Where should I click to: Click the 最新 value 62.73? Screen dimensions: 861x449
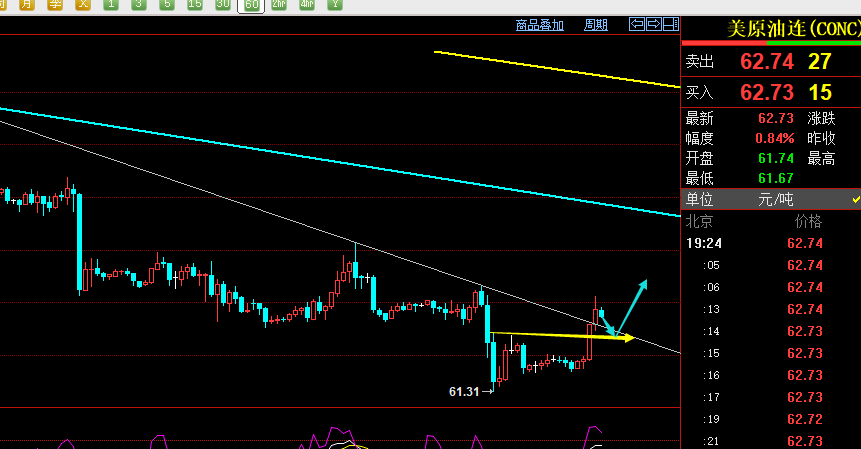point(776,119)
